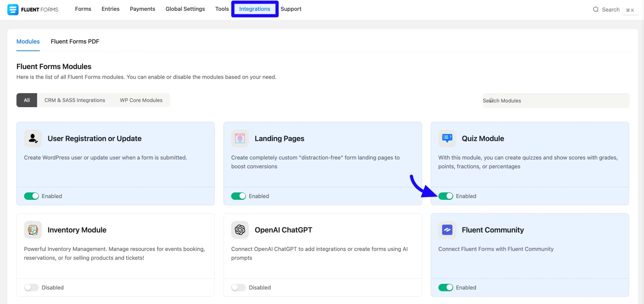The image size is (644, 304).
Task: Click the Fluent Community module icon
Action: (447, 230)
